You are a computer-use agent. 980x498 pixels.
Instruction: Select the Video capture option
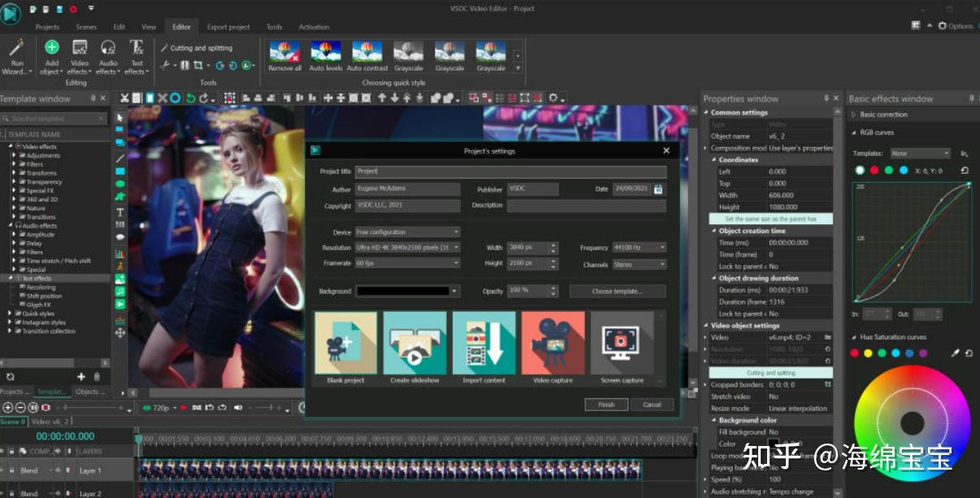coord(553,348)
